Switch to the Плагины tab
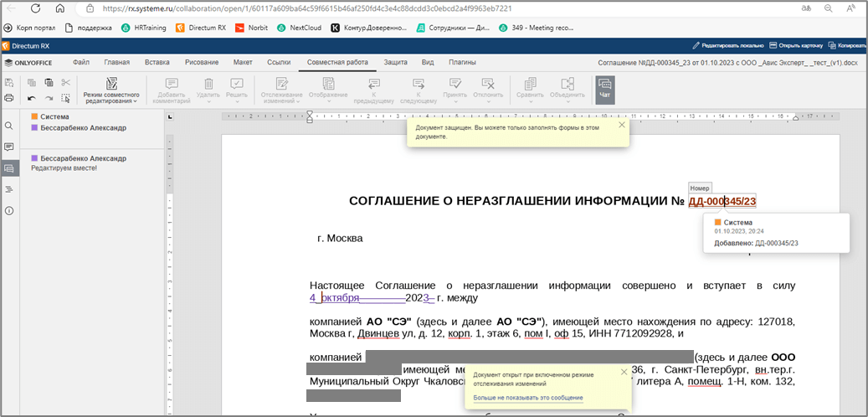 click(462, 63)
